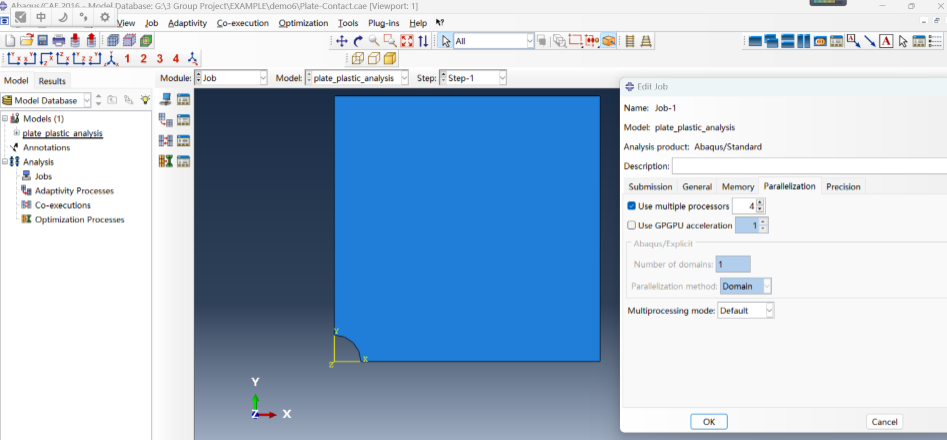Select the Pan View tool
The image size is (947, 440).
click(342, 41)
